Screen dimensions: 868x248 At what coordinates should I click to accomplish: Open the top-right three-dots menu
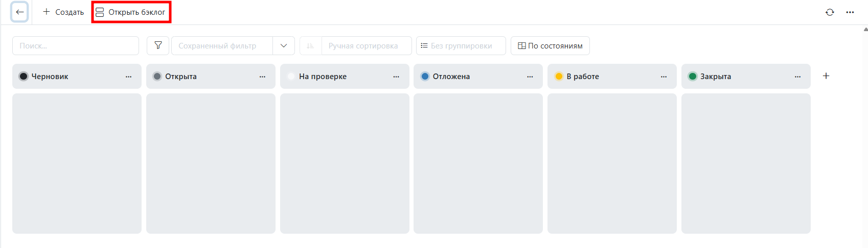point(850,12)
